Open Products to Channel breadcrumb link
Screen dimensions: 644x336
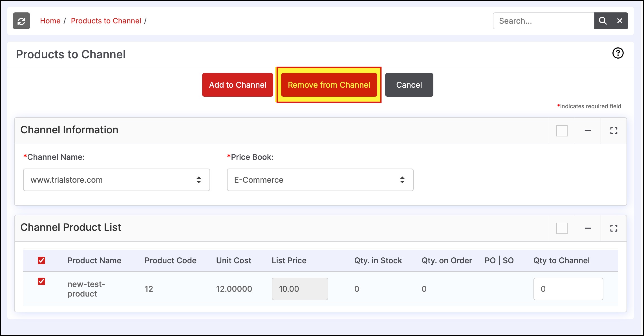(x=106, y=21)
